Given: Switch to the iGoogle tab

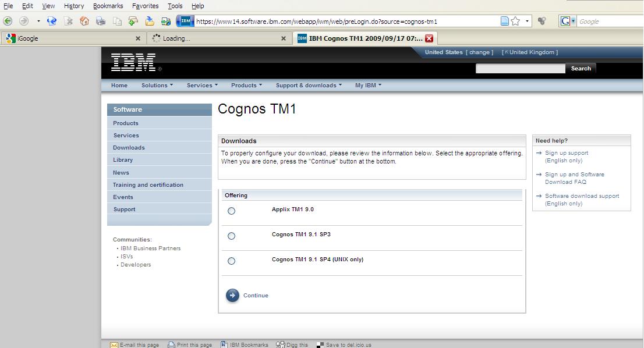Looking at the screenshot, I should [x=73, y=38].
